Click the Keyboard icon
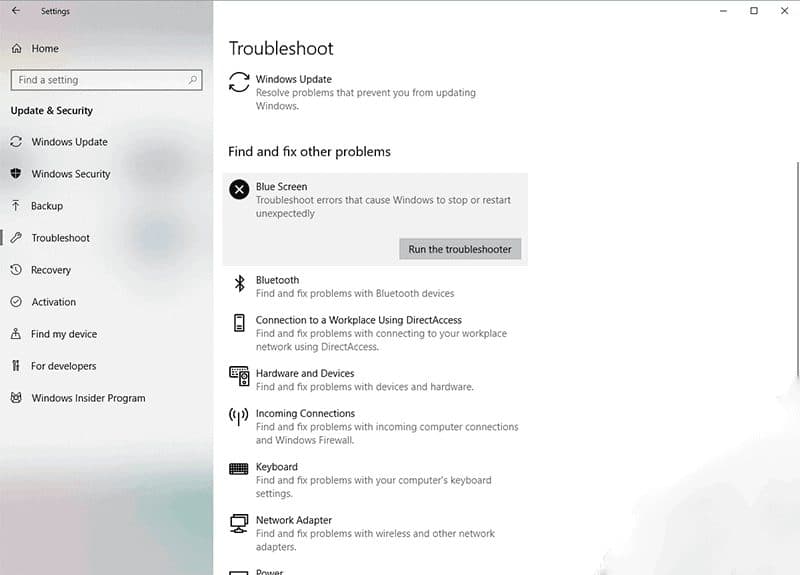The height and width of the screenshot is (575, 800). tap(239, 468)
